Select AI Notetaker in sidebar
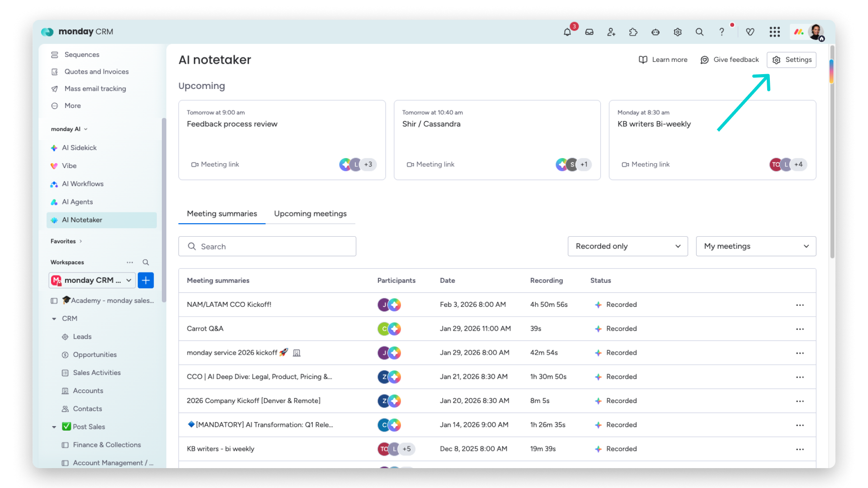This screenshot has width=868, height=488. click(102, 220)
